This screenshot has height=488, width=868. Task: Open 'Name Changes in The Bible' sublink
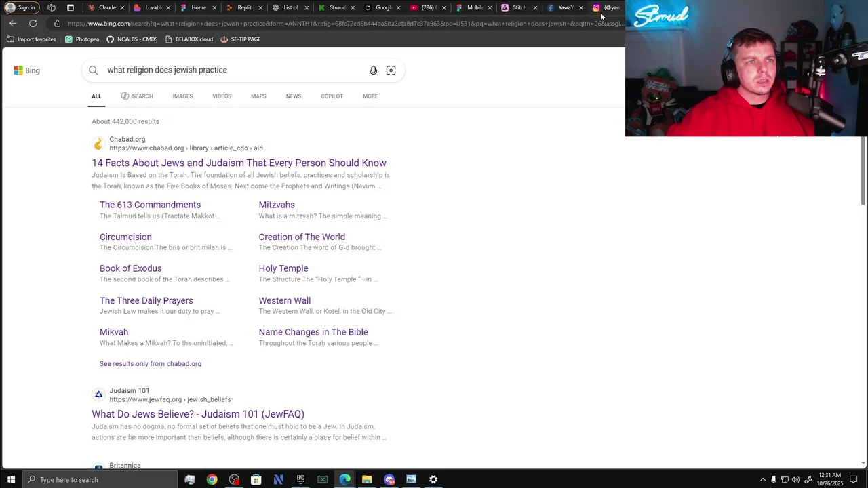click(x=313, y=332)
